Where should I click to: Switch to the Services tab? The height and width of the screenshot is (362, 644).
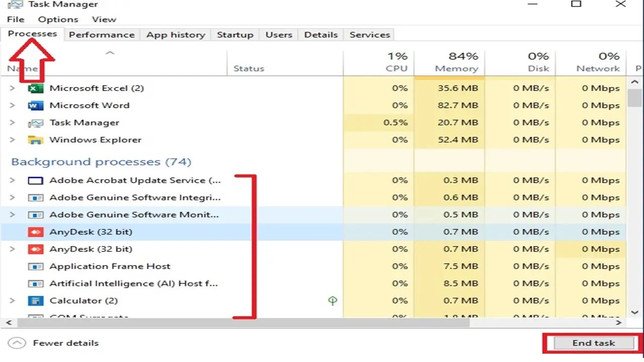pyautogui.click(x=370, y=35)
